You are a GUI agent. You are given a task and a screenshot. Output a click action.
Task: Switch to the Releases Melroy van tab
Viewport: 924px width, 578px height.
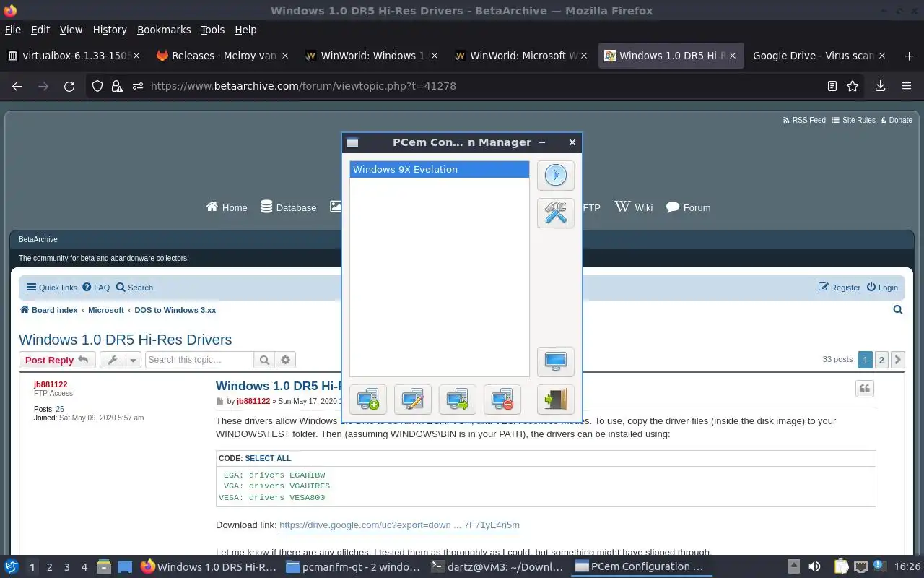point(223,56)
